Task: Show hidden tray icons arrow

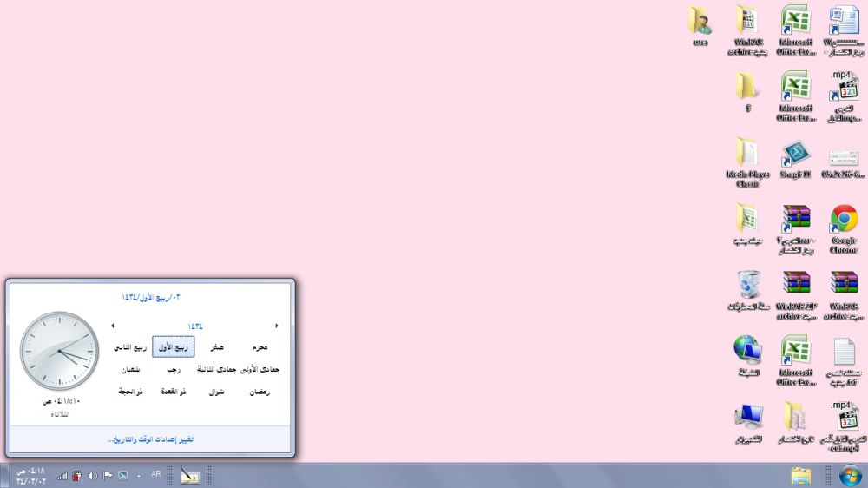Action: point(138,476)
